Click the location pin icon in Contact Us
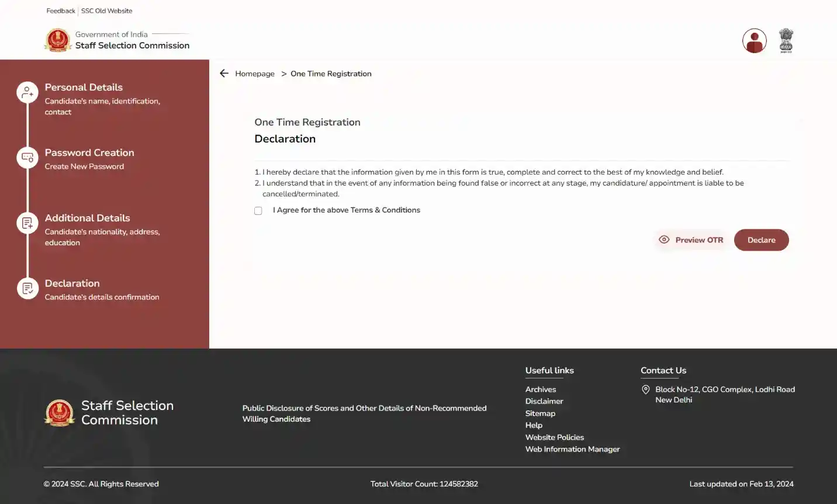This screenshot has width=837, height=504. click(646, 390)
